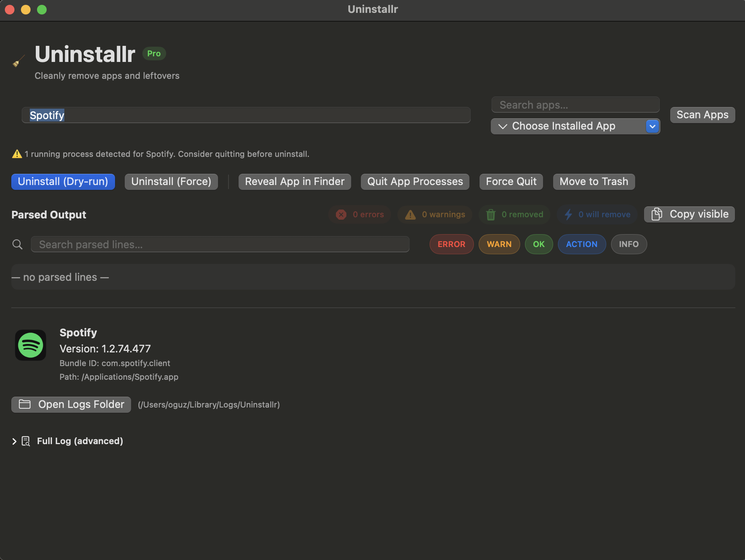Open the Logs Folder
745x560 pixels.
[71, 404]
